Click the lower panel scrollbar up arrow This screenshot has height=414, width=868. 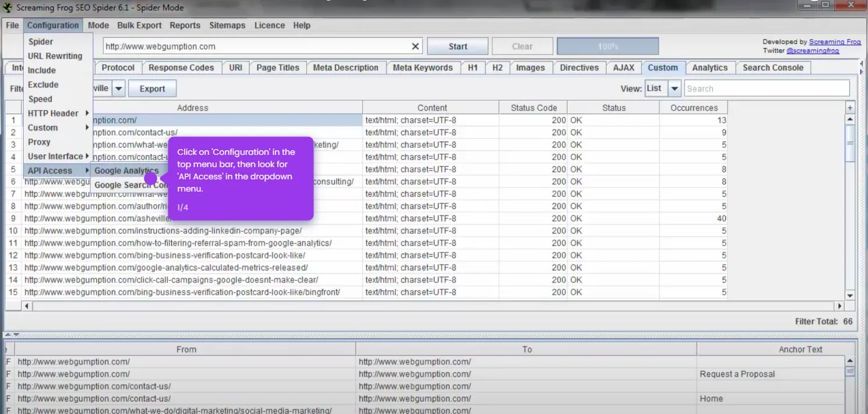click(850, 362)
